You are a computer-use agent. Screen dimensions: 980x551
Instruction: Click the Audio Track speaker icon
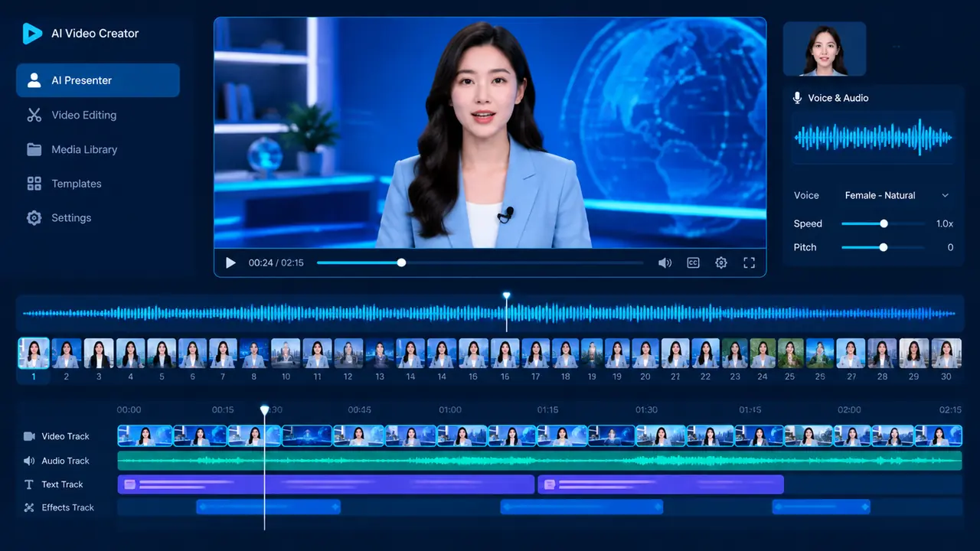click(x=29, y=461)
